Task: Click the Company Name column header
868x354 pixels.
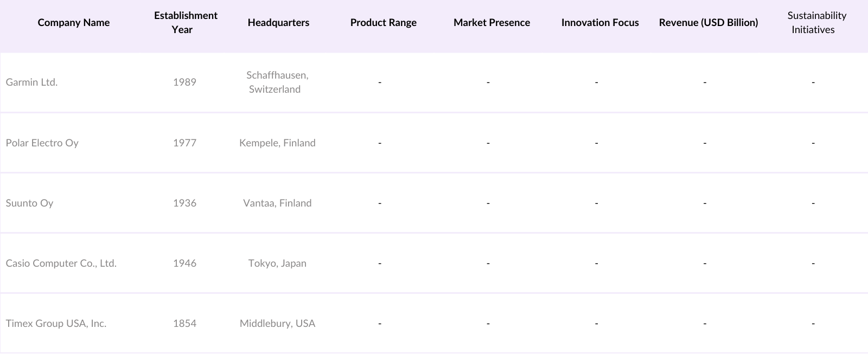Action: point(74,23)
